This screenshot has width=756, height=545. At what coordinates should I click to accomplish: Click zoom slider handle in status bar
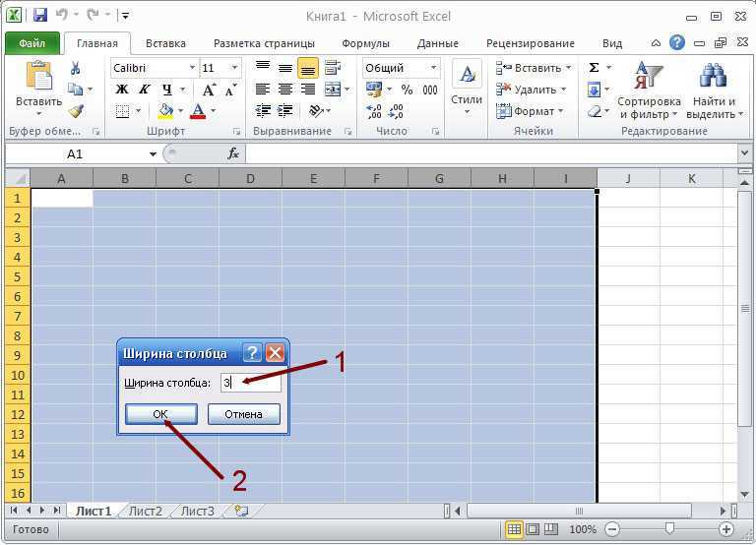pyautogui.click(x=669, y=528)
